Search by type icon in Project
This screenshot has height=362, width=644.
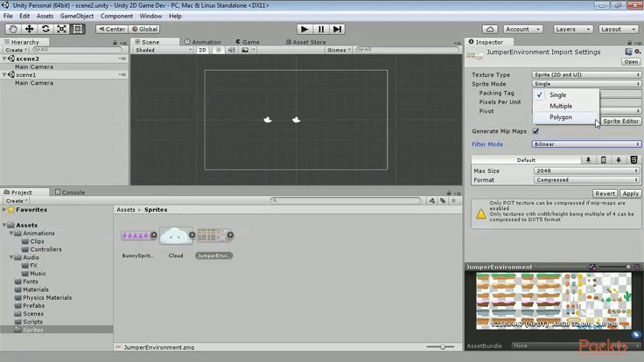(x=432, y=200)
